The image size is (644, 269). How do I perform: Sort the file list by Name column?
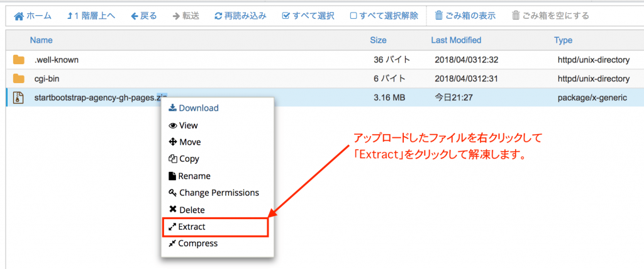point(41,40)
